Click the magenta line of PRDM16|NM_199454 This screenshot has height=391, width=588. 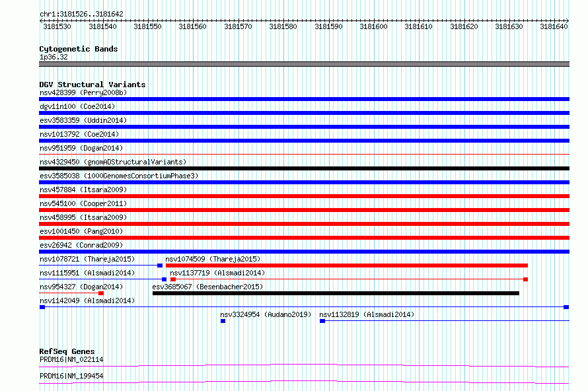(x=304, y=382)
